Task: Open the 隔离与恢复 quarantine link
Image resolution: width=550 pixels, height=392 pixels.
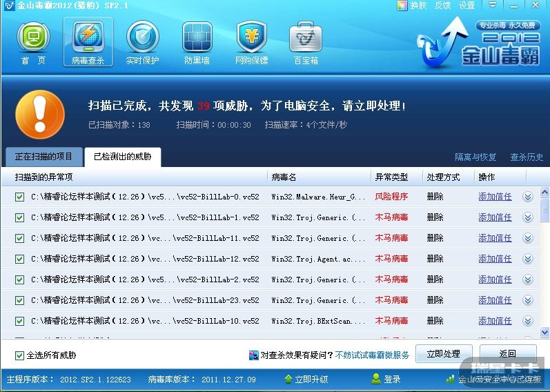Action: (x=475, y=157)
